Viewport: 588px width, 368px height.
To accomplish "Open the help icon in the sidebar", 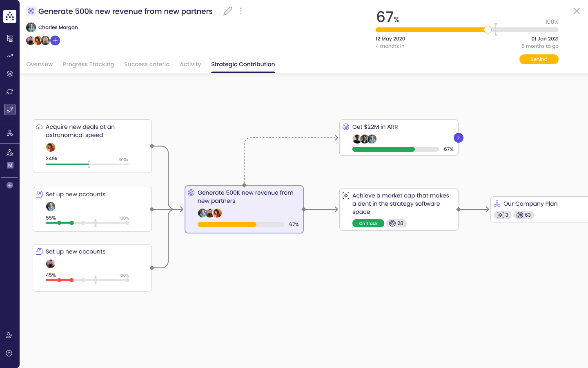I will click(x=9, y=353).
